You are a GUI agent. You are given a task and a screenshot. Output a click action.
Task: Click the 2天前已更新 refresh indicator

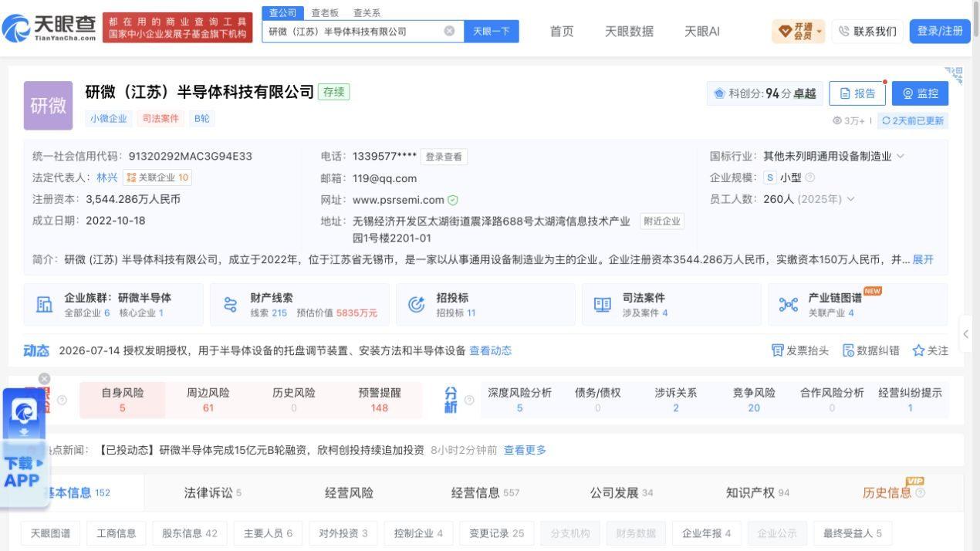point(914,120)
